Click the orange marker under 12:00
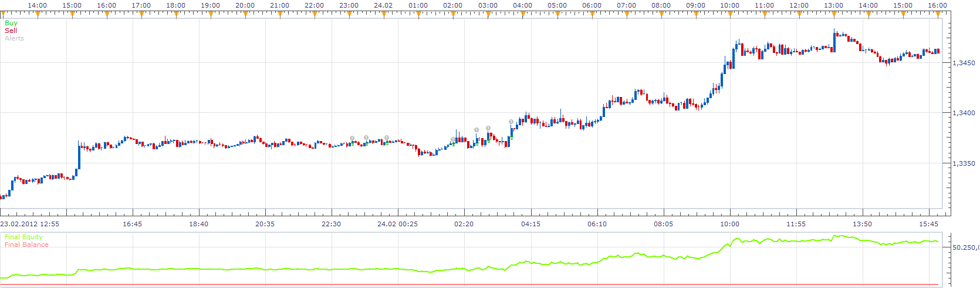Viewport: 980px width, 288px height. pyautogui.click(x=800, y=14)
